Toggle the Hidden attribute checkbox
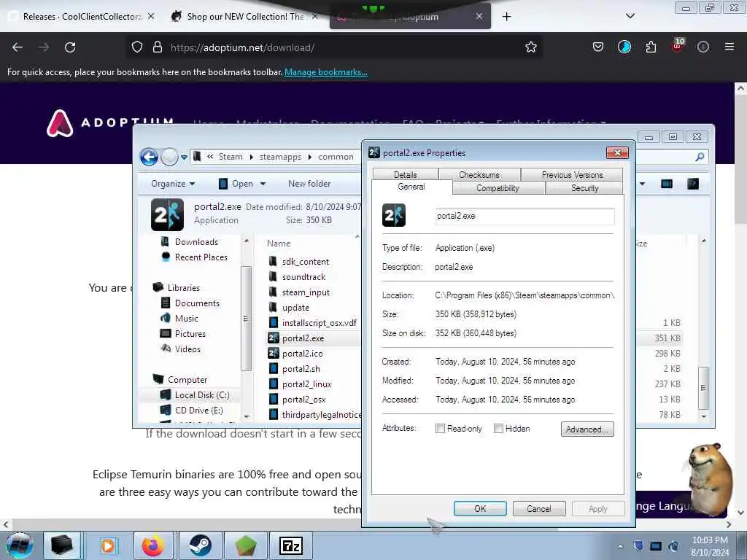Screen dimensions: 747x560 [498, 429]
